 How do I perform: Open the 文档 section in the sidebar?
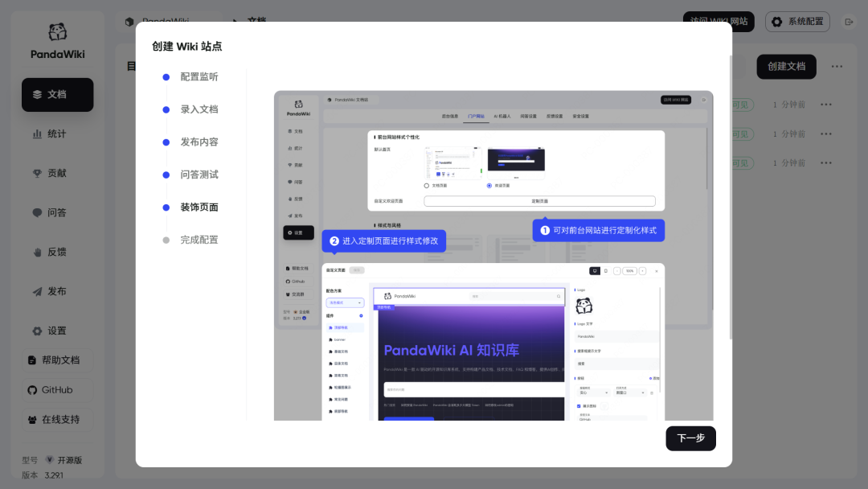coord(58,95)
